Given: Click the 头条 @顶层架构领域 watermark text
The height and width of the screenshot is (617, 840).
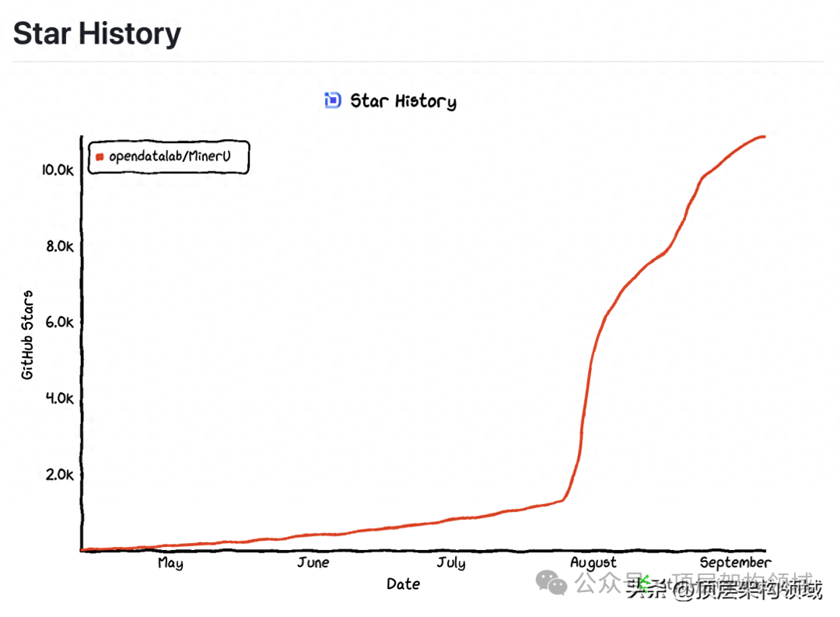Looking at the screenshot, I should tap(725, 591).
